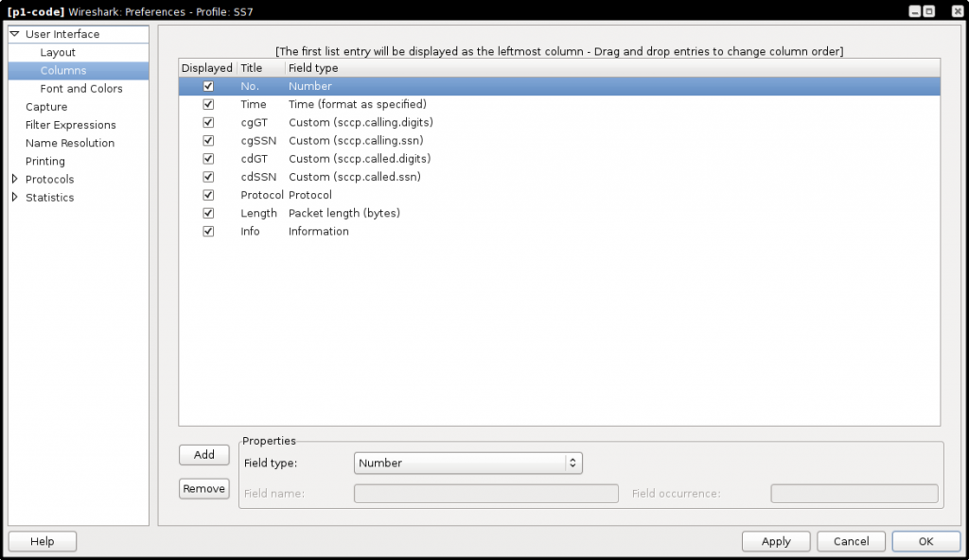Click the 'Number' field type cell

click(x=310, y=86)
